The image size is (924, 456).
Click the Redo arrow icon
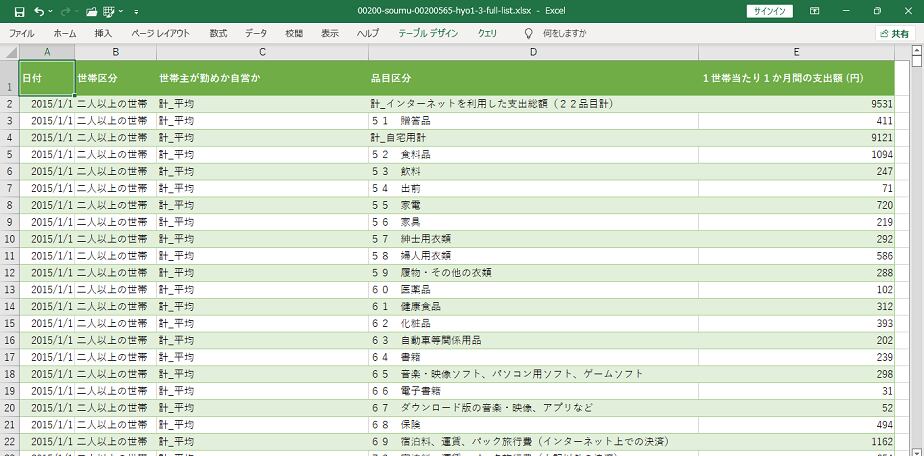65,11
